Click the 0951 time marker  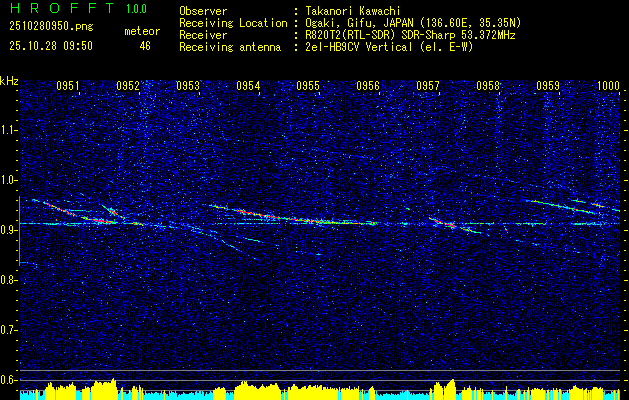click(x=68, y=85)
